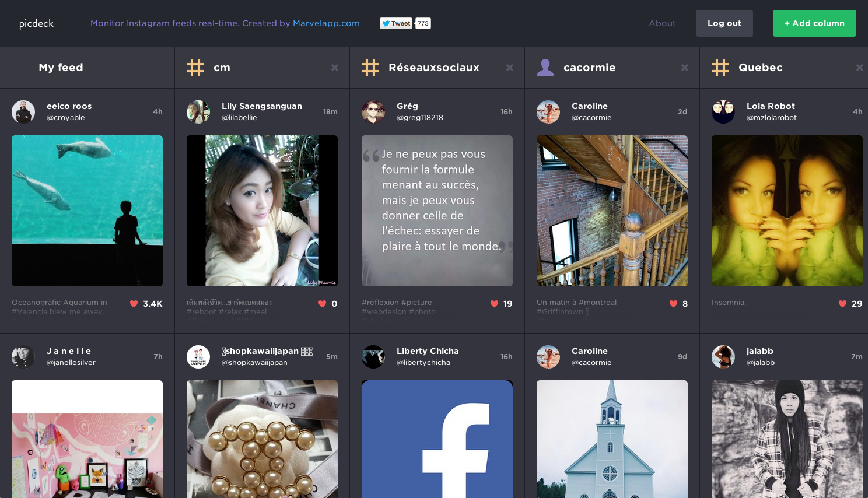Click the 773 tweet count bubble

pos(423,23)
